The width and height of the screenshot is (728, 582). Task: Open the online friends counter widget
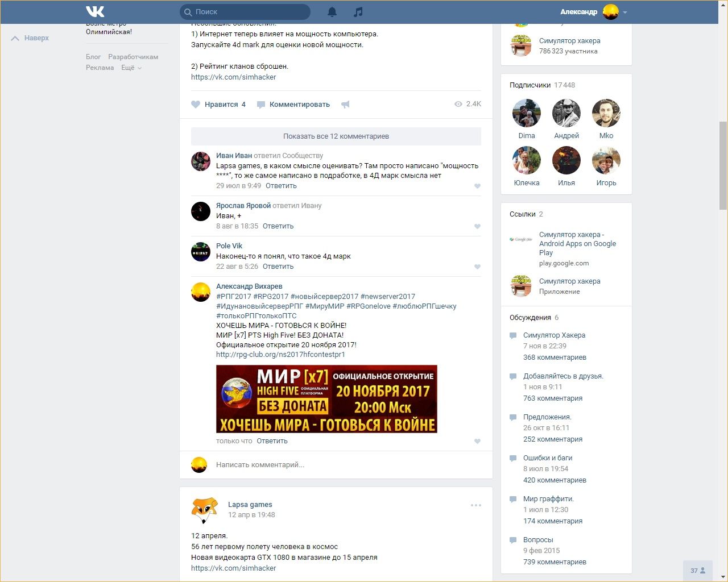click(697, 571)
